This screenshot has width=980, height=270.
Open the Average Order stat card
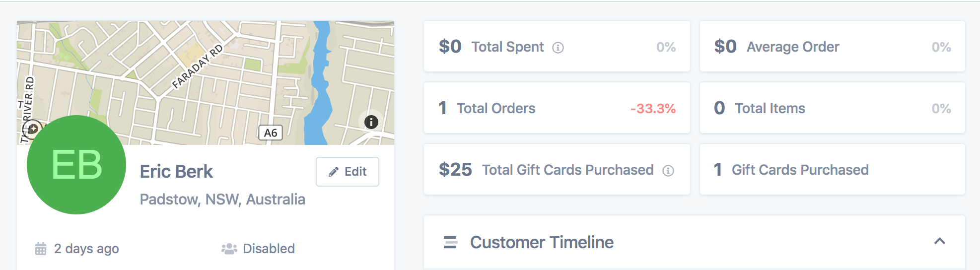click(833, 46)
